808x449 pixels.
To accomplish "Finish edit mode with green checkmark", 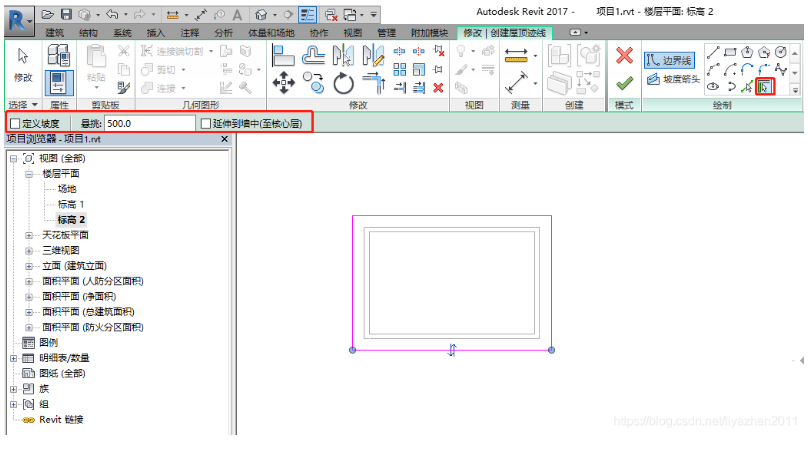I will coord(624,82).
